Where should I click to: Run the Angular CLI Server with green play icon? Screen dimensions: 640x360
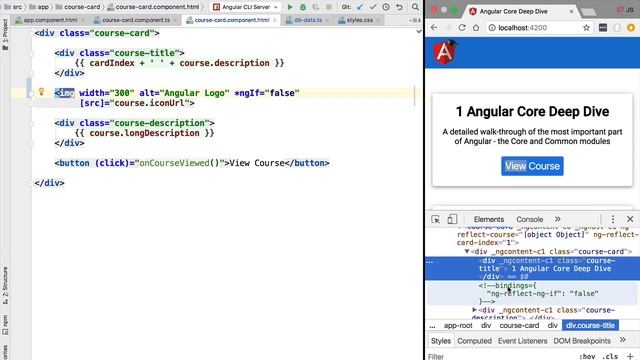pos(290,7)
